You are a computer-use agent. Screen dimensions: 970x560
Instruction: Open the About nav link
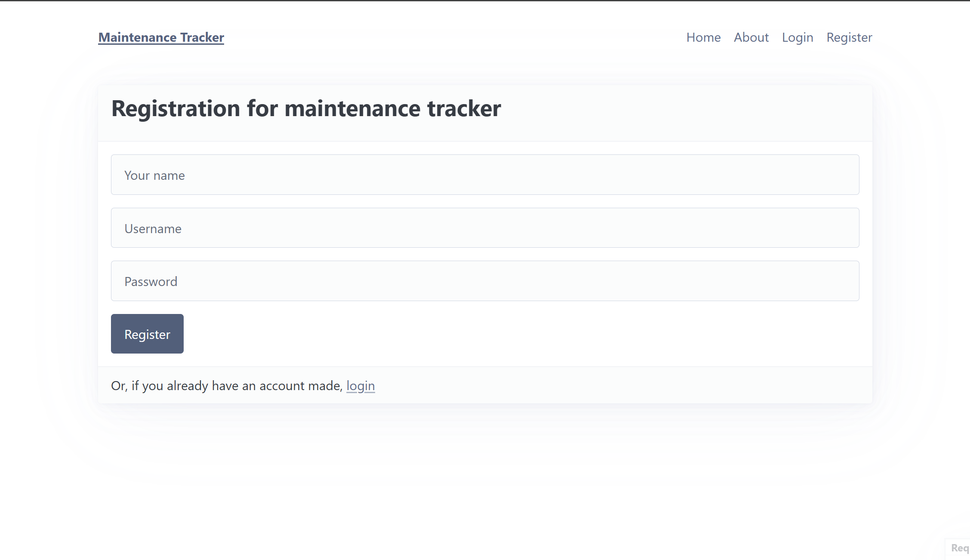pyautogui.click(x=751, y=37)
